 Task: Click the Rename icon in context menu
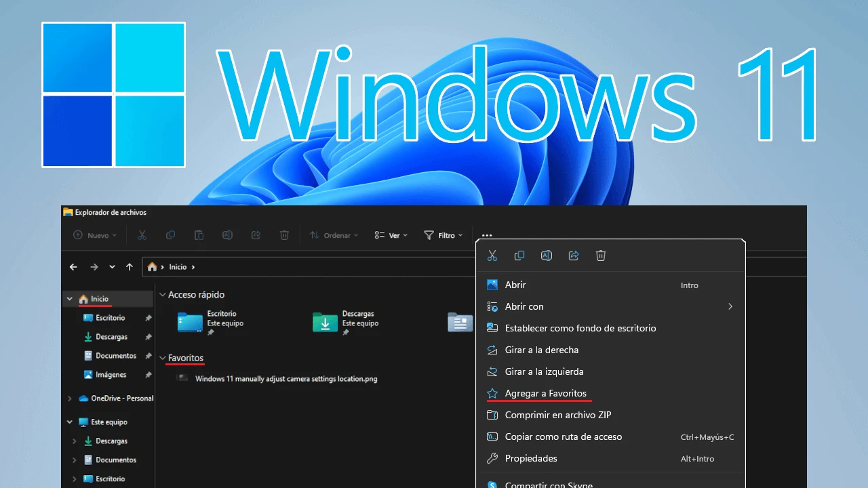(547, 256)
